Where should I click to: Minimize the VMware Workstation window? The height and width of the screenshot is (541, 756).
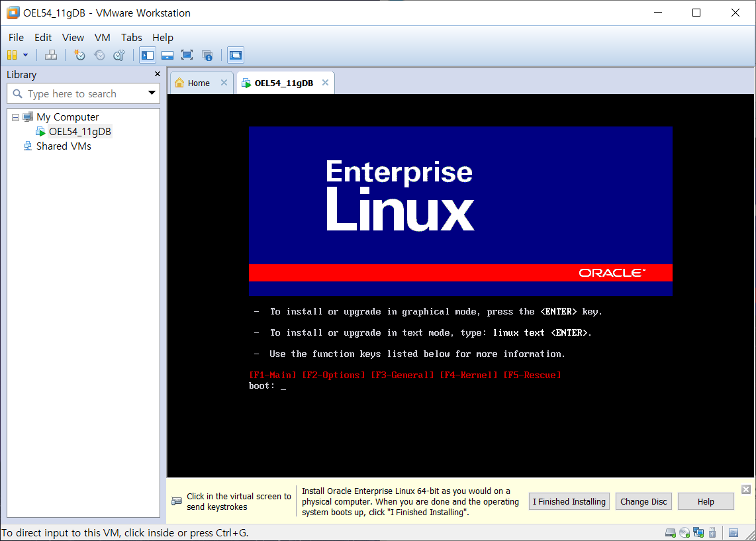point(658,13)
